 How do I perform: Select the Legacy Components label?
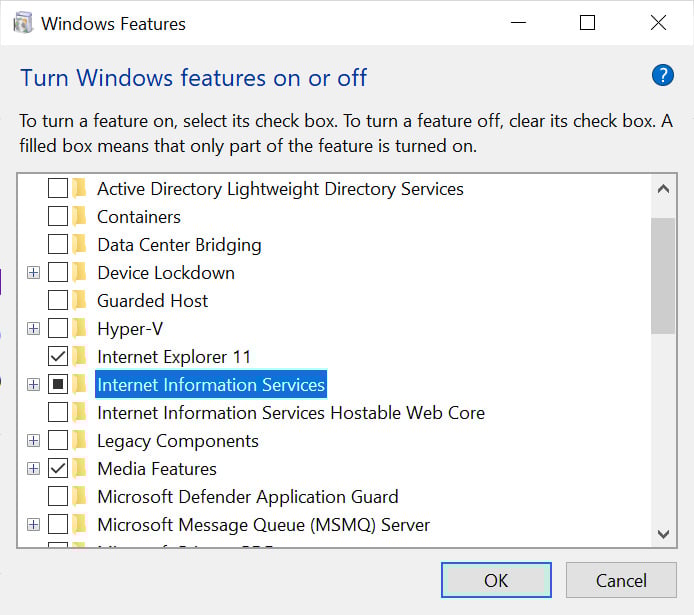point(178,441)
